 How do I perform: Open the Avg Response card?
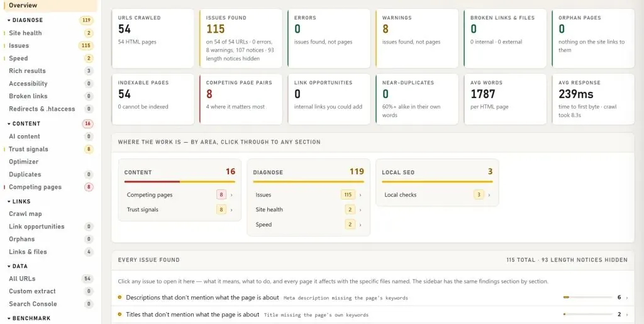[x=593, y=99]
